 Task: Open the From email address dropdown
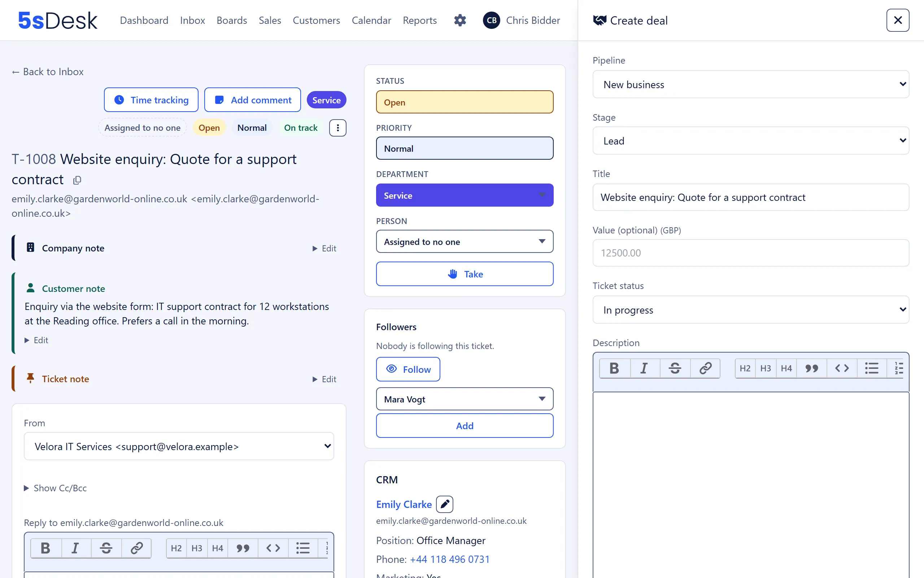[179, 446]
